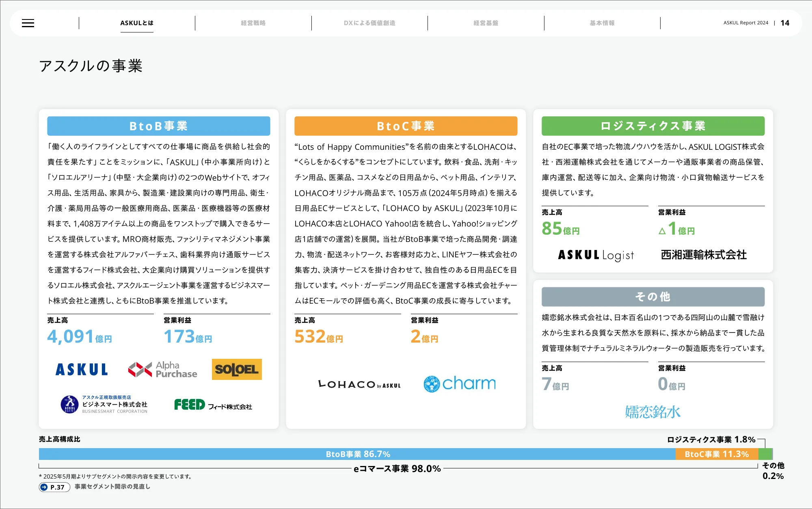Go to the 経営基盤 tab
This screenshot has width=812, height=509.
(x=486, y=23)
